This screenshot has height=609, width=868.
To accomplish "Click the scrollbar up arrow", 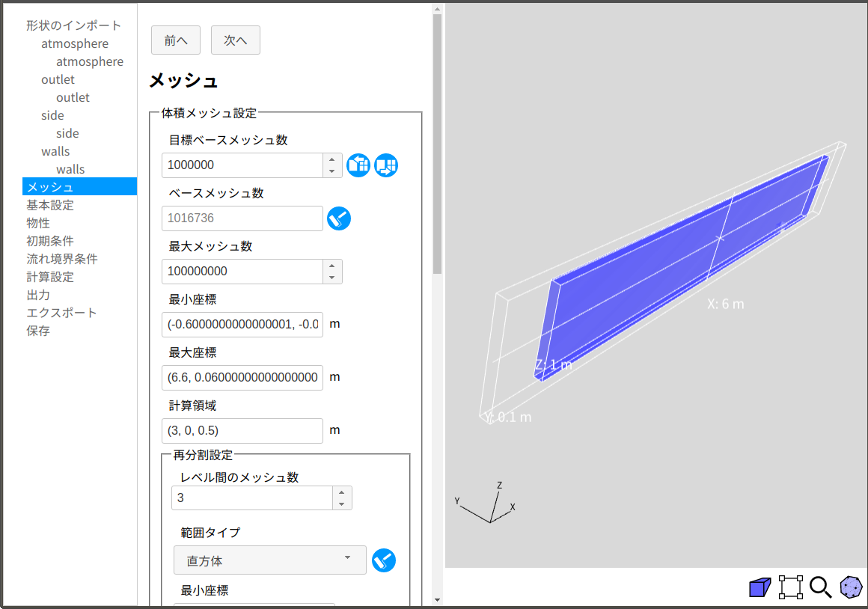I will [437, 9].
